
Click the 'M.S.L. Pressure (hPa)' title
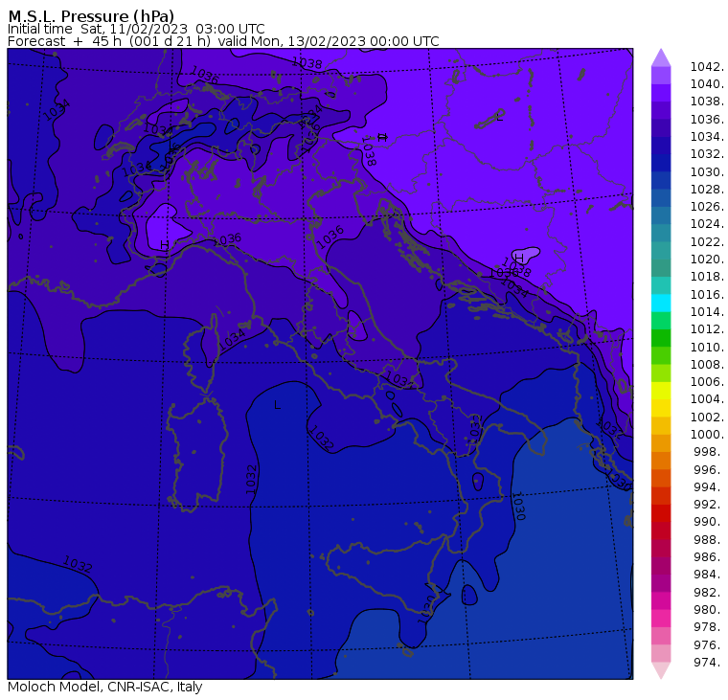click(x=91, y=16)
